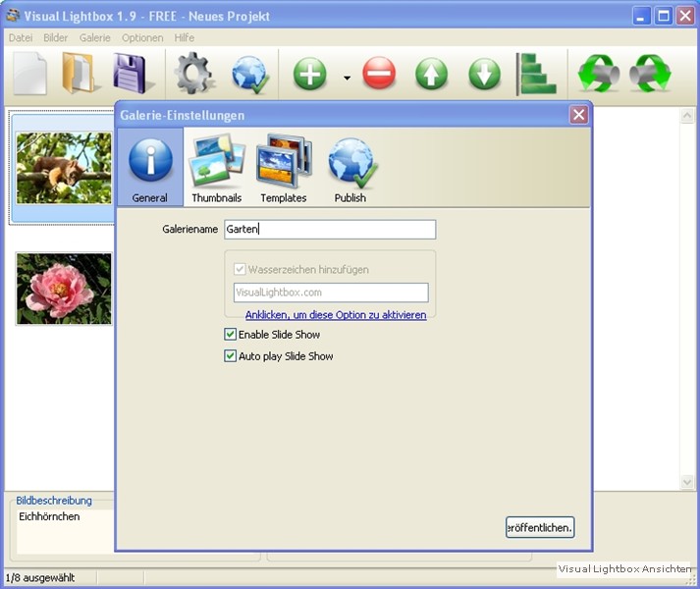Screen dimensions: 700x589
Task: Expand dropdown arrow beside the add button
Action: click(347, 78)
